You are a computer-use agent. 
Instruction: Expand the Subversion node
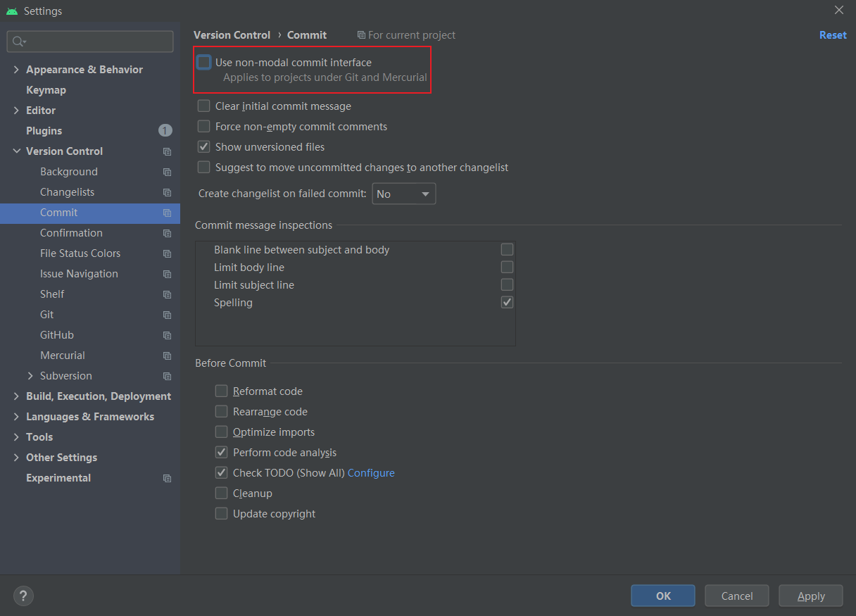tap(30, 376)
